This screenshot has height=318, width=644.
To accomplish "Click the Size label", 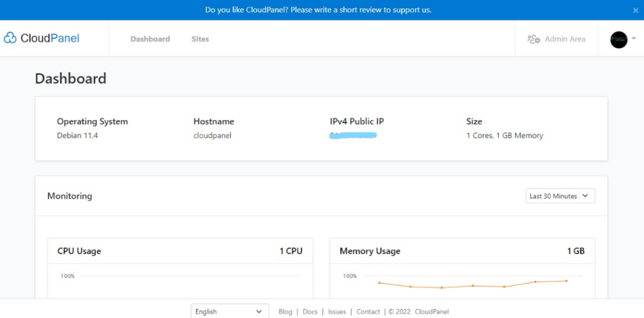I will point(474,121).
